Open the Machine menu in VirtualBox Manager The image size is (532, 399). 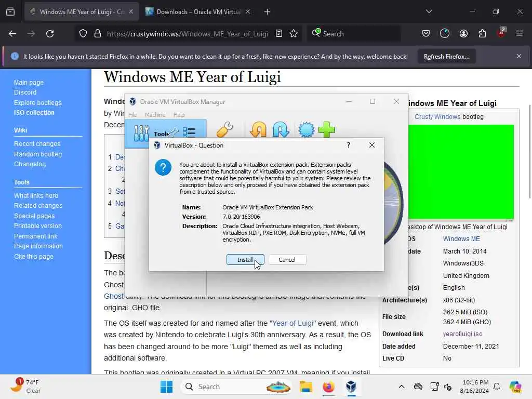pos(155,115)
